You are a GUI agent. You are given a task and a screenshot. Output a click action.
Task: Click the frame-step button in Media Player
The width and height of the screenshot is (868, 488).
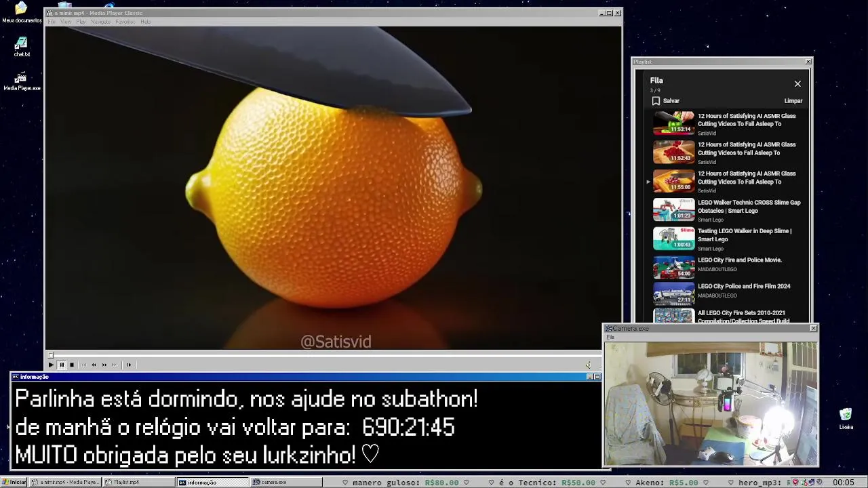click(x=128, y=365)
